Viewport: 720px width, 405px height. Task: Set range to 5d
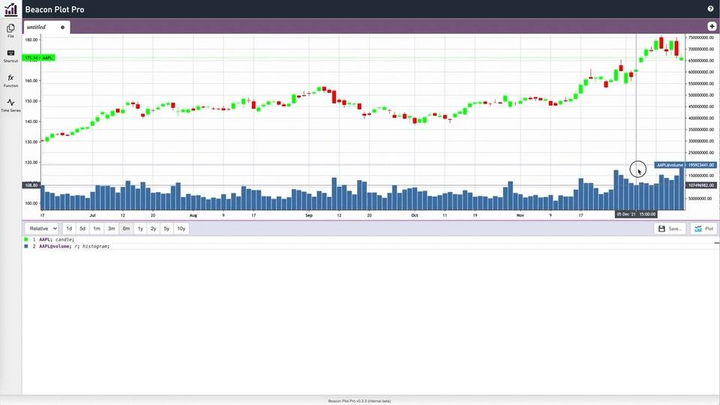(83, 229)
